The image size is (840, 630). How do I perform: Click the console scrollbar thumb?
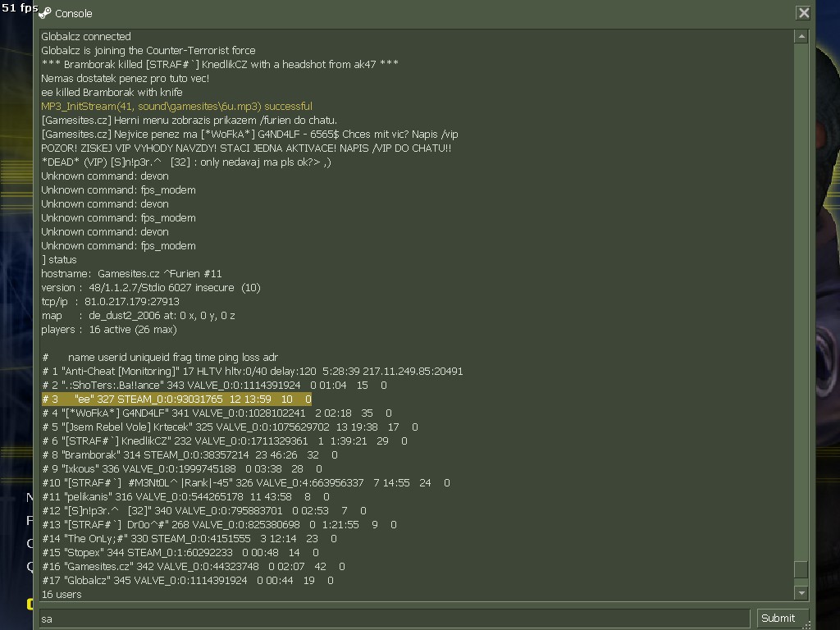pyautogui.click(x=801, y=569)
